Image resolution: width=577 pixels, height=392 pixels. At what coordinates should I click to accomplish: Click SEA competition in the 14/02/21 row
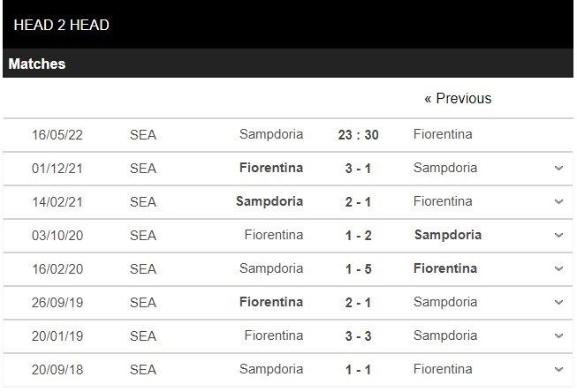coord(143,201)
